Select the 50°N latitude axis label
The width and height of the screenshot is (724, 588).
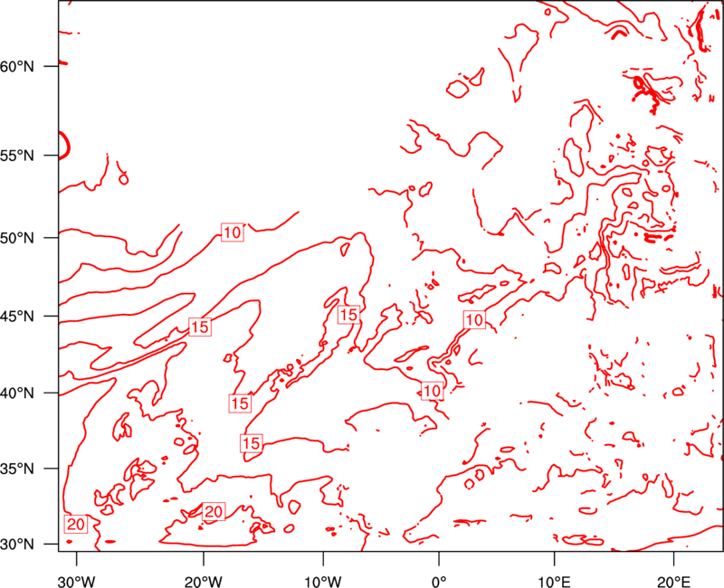tap(17, 238)
